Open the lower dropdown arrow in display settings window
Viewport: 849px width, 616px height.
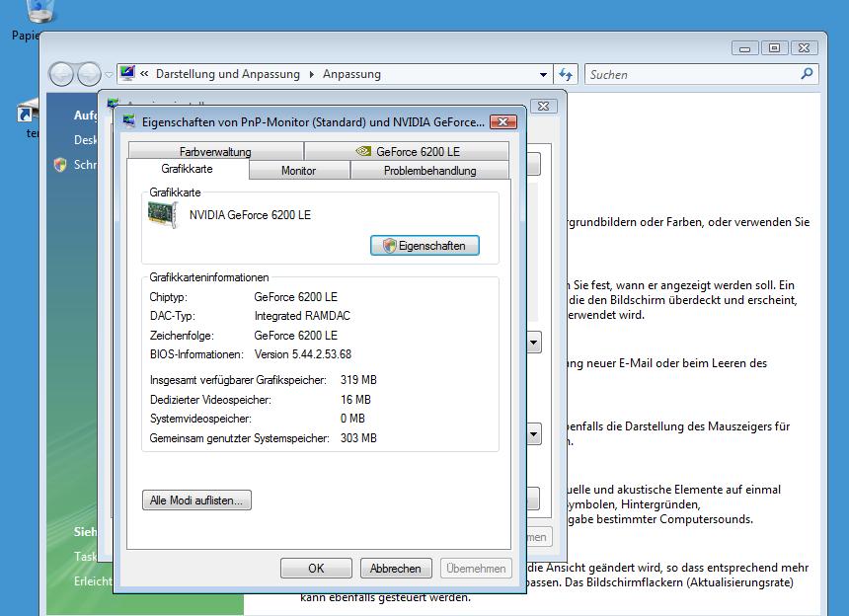(534, 433)
